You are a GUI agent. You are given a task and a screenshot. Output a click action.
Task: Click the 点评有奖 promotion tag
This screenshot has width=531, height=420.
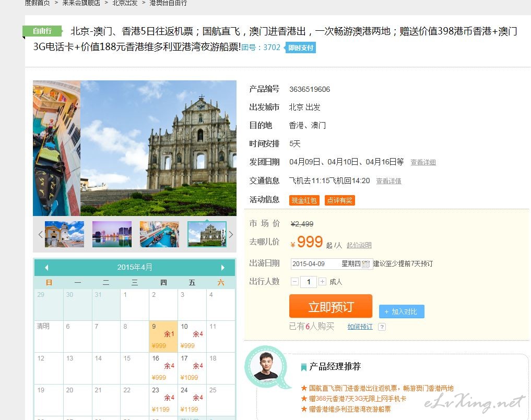pyautogui.click(x=339, y=200)
